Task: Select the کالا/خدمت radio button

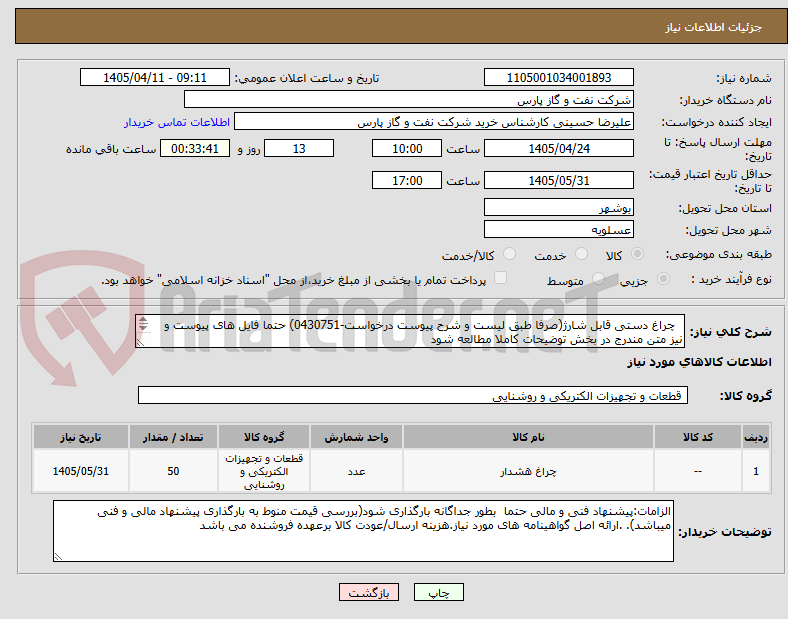Action: click(510, 254)
